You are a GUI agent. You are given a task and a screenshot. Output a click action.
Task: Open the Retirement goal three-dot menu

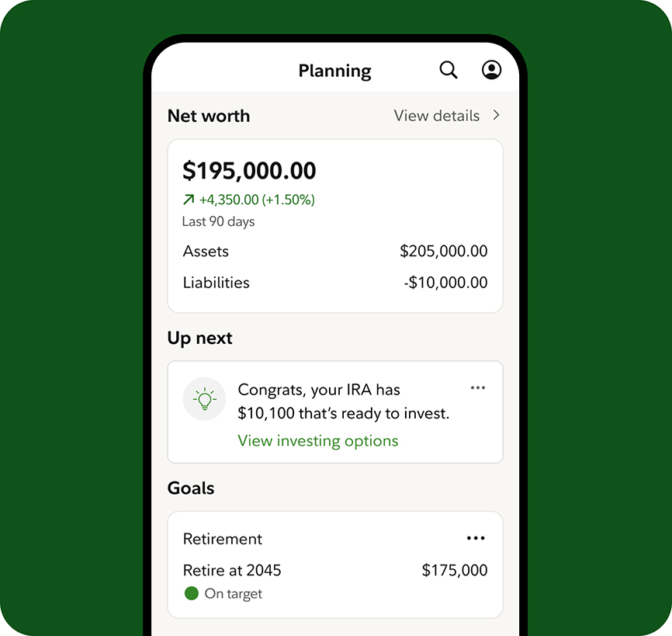coord(476,538)
